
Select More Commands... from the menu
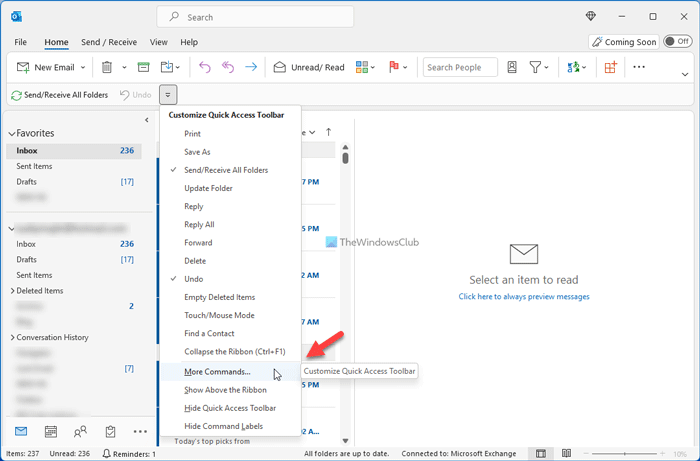point(217,371)
